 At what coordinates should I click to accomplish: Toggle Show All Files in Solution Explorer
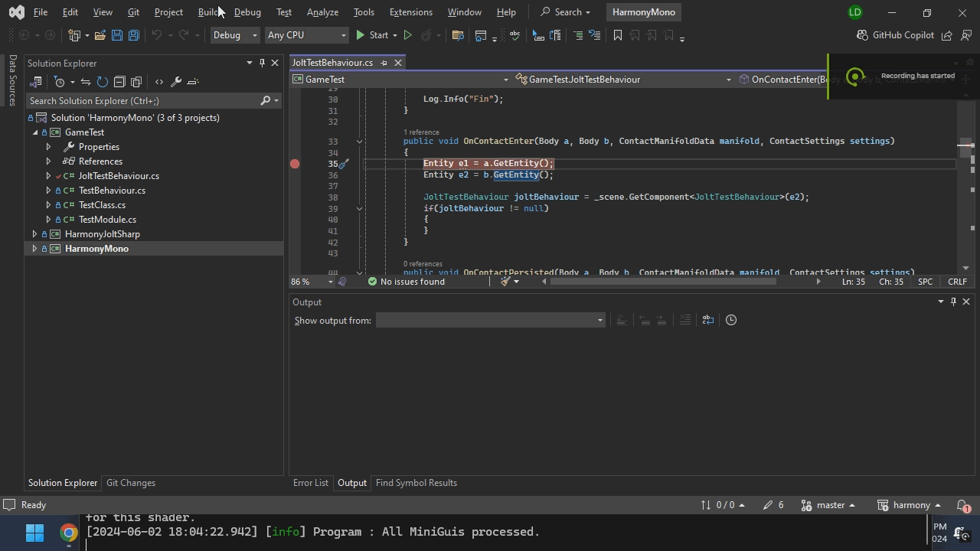(x=136, y=82)
